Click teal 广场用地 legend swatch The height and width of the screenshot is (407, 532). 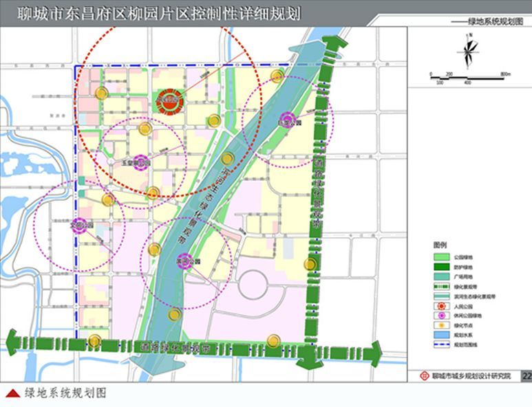pyautogui.click(x=441, y=276)
